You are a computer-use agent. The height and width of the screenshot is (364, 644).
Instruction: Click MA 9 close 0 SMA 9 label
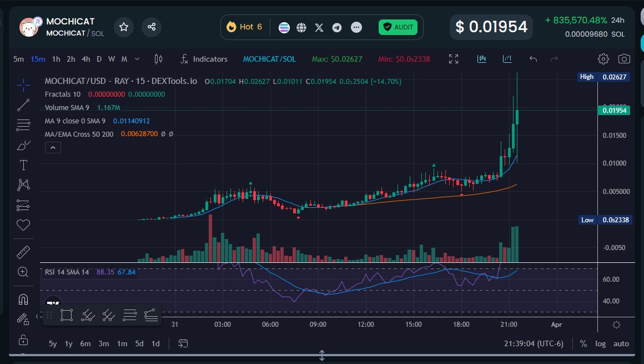(x=75, y=121)
